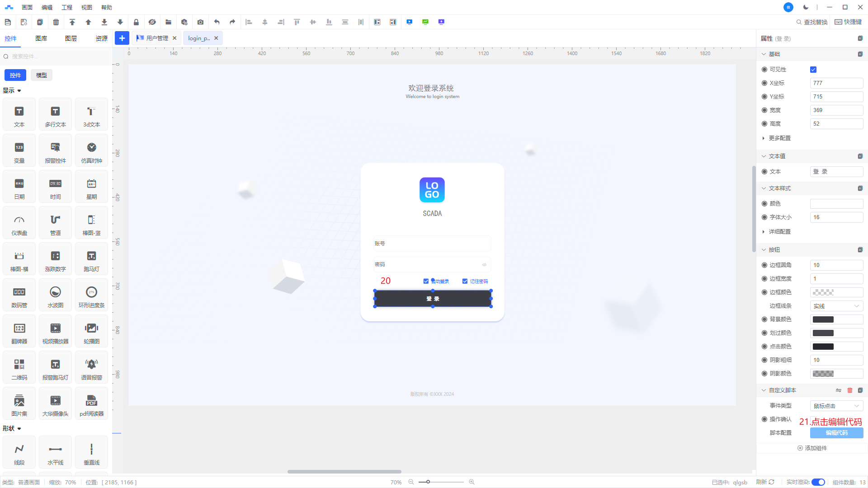Click the 编辑代码 button
The width and height of the screenshot is (868, 488).
tap(836, 433)
